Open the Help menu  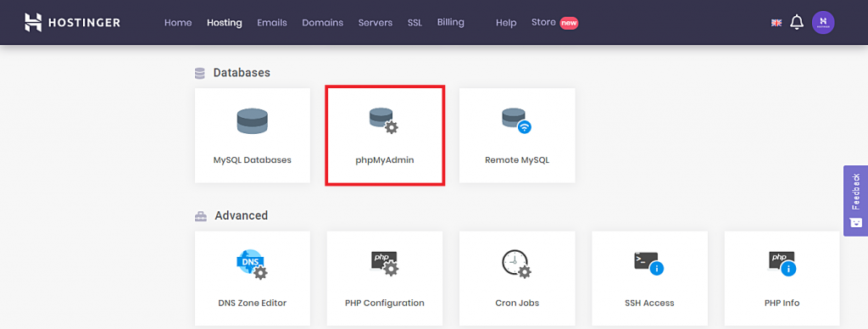point(506,23)
